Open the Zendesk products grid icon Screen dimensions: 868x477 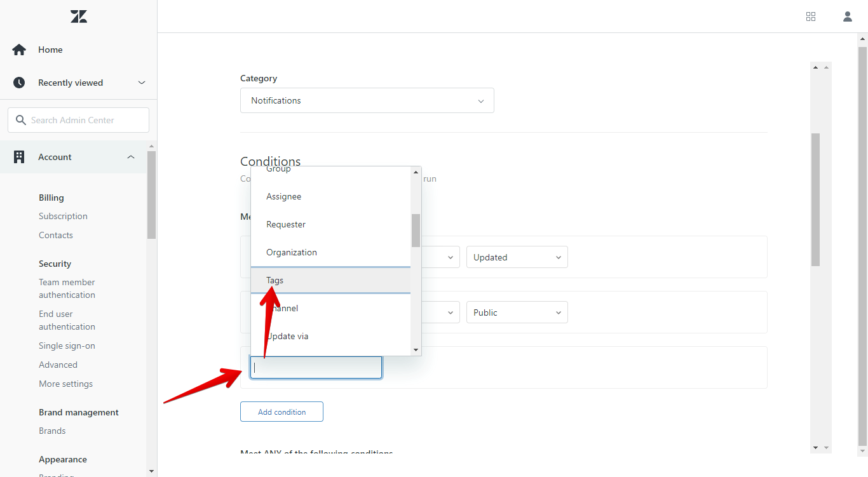click(x=811, y=17)
